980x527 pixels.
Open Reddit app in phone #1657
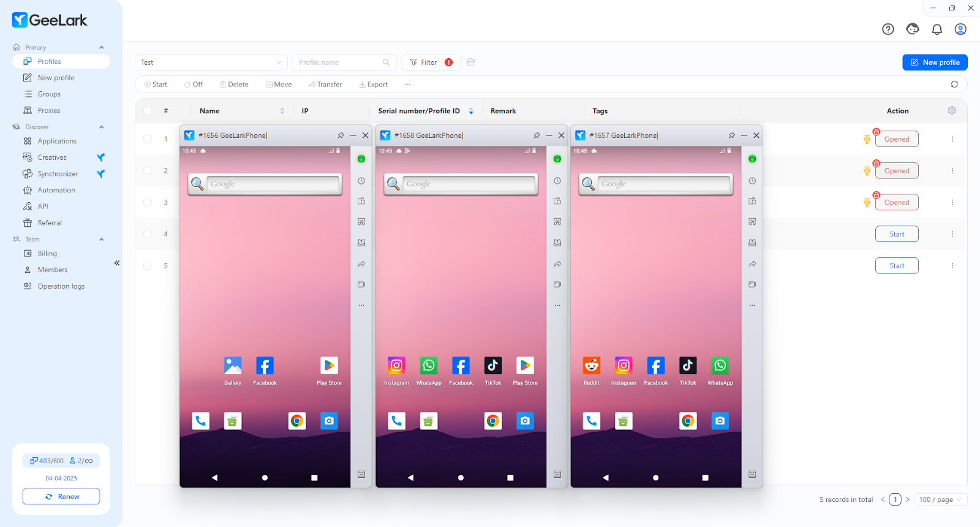coord(591,366)
